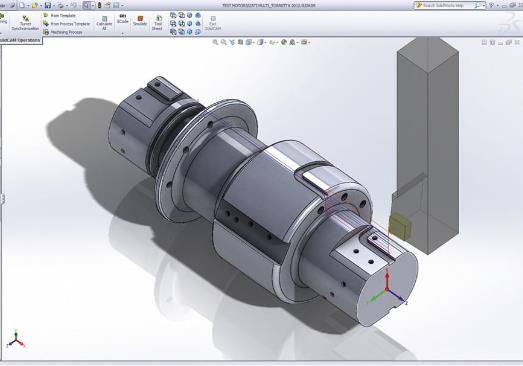Click the first icon in the bottom ribbon icon grid row
This screenshot has height=366, width=523.
click(x=173, y=32)
